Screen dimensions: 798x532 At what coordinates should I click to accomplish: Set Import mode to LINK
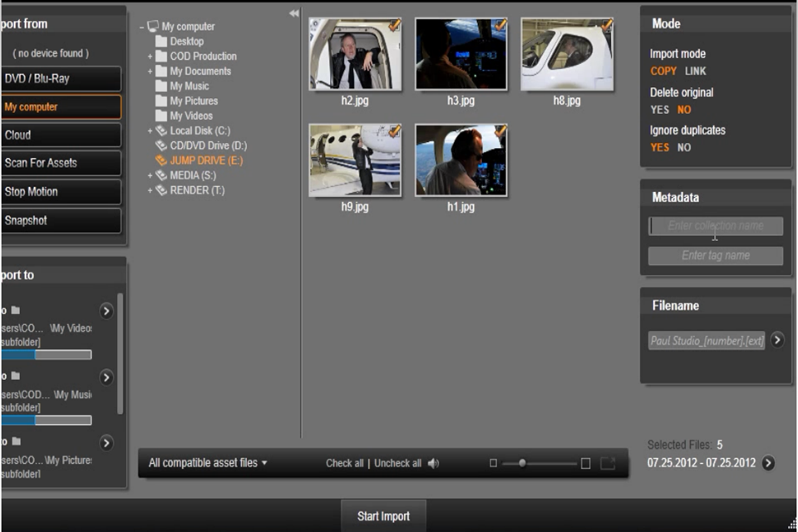point(695,71)
